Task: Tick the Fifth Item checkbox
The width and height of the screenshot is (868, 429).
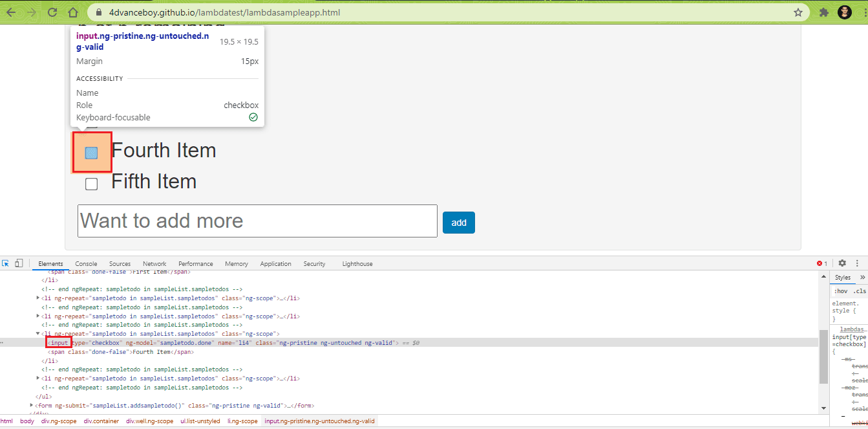Action: pos(92,184)
